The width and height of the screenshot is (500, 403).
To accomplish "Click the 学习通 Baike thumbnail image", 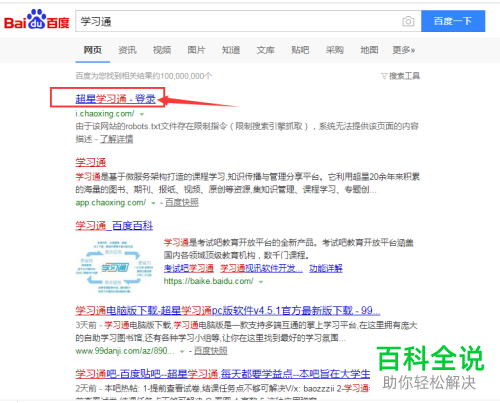I will pos(114,267).
